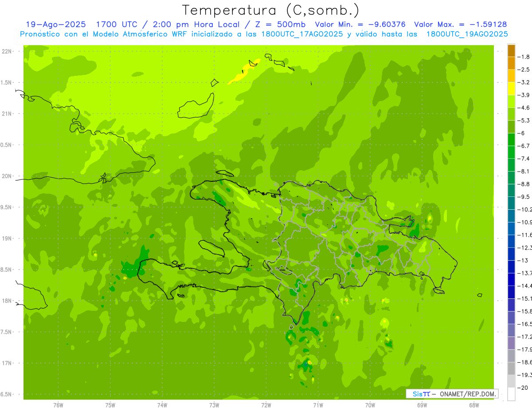
Task: Click the '-20' legend value
Action: [523, 388]
